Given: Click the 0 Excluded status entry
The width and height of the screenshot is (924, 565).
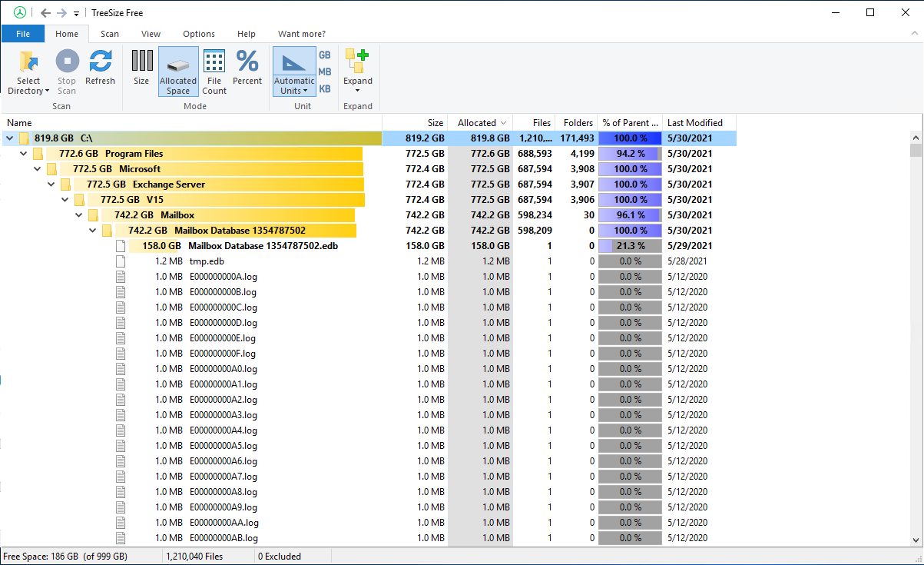Looking at the screenshot, I should click(280, 557).
